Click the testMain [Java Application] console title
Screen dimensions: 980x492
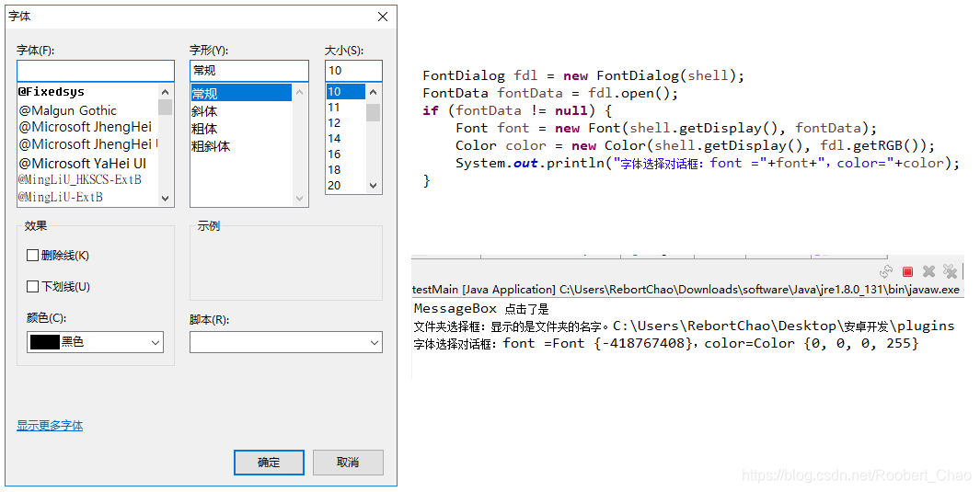tap(686, 290)
